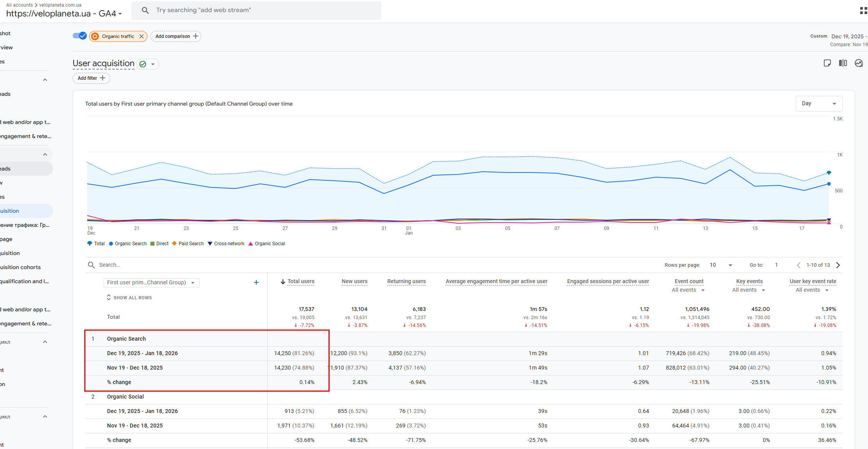Open the Day granularity dropdown
The width and height of the screenshot is (868, 449).
point(818,104)
